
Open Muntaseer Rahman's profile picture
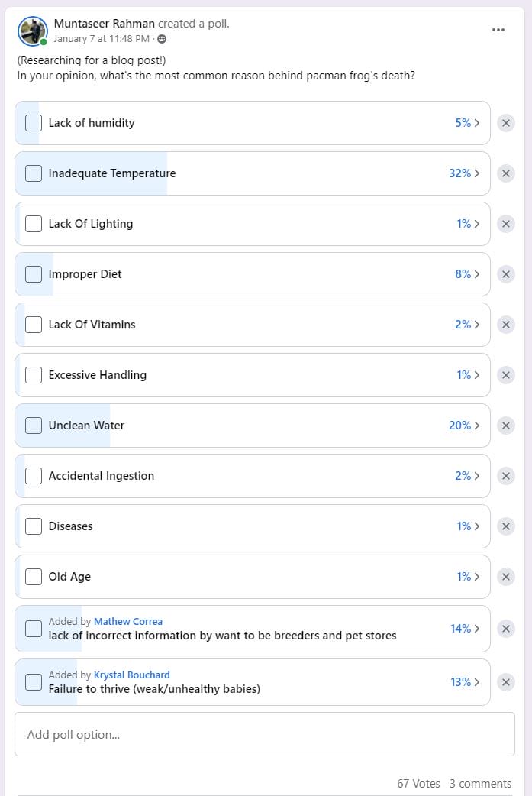click(x=33, y=31)
